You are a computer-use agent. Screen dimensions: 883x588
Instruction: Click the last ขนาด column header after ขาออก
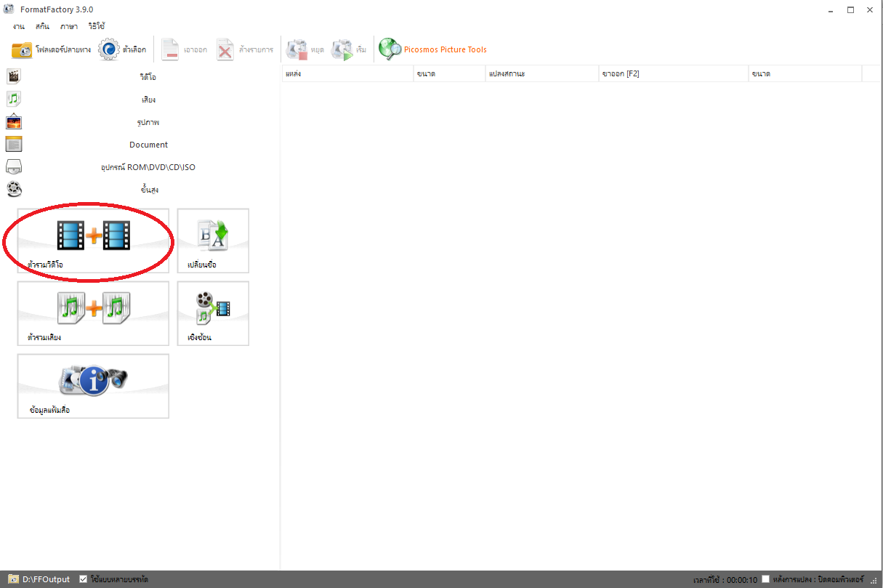pyautogui.click(x=805, y=73)
